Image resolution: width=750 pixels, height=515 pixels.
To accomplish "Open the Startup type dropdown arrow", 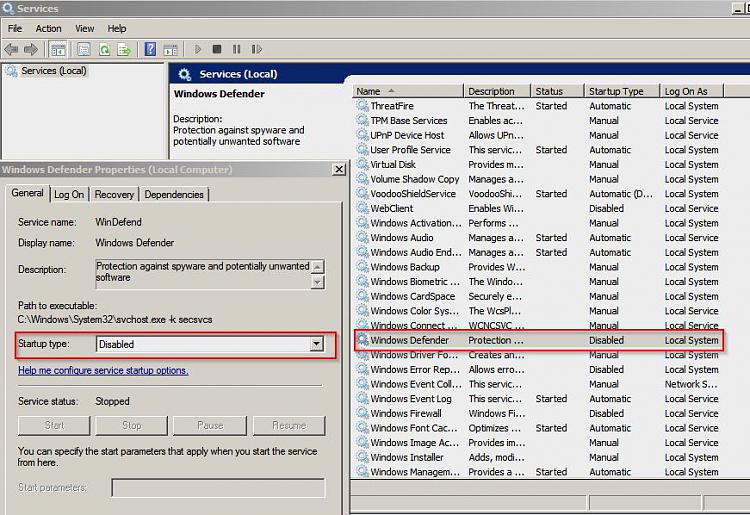I will coord(316,344).
